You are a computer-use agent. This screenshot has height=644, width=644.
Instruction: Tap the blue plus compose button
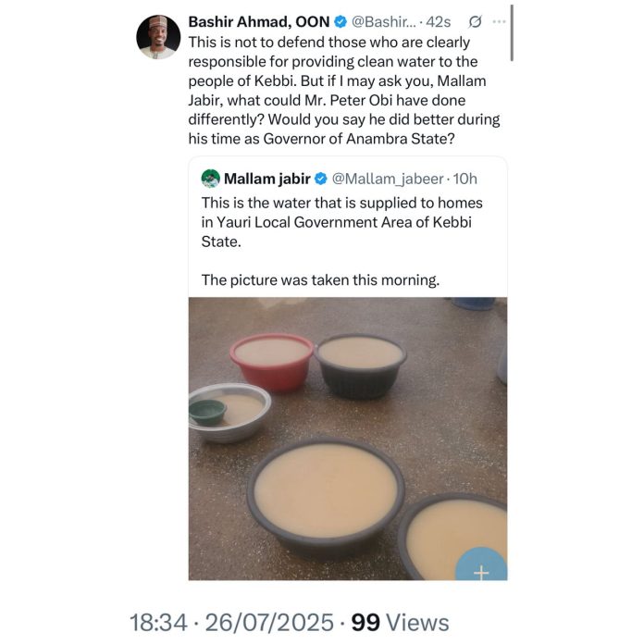click(x=481, y=564)
